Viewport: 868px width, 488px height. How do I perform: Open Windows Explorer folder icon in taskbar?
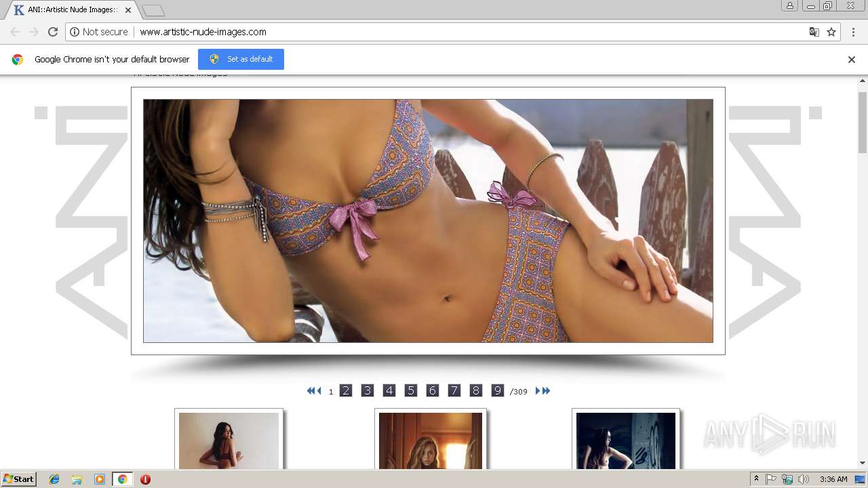77,479
